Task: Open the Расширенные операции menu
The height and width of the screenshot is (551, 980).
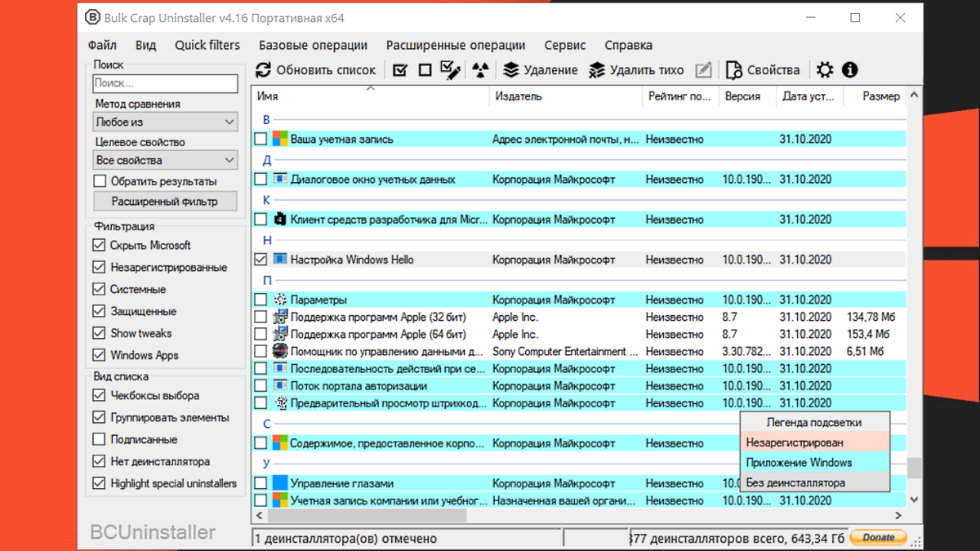Action: [456, 45]
